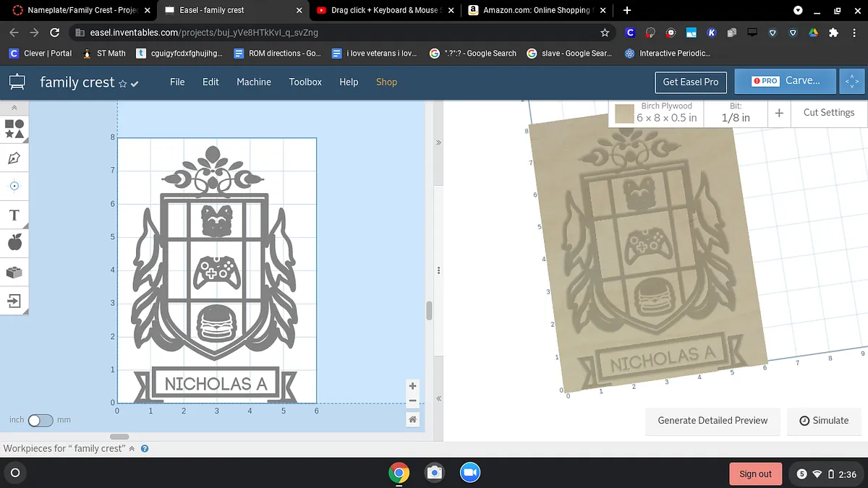Switch to Amazon.com tab
The image size is (868, 488).
(x=536, y=10)
